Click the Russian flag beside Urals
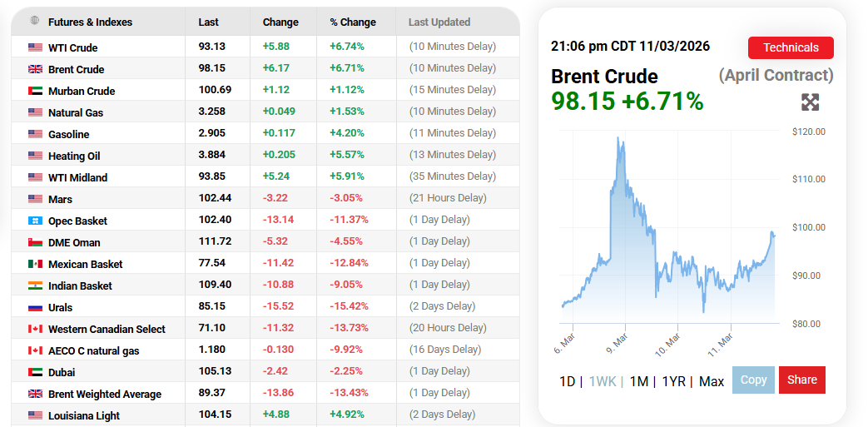This screenshot has width=868, height=427. 35,307
